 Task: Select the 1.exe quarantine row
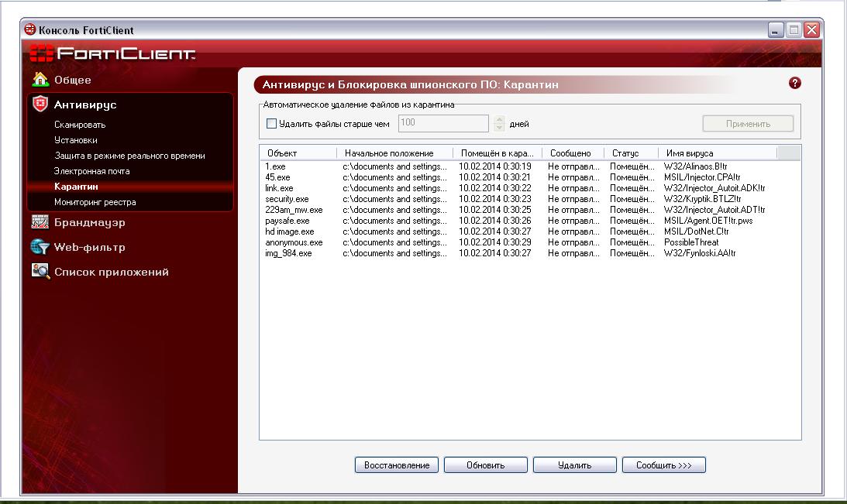pyautogui.click(x=518, y=166)
